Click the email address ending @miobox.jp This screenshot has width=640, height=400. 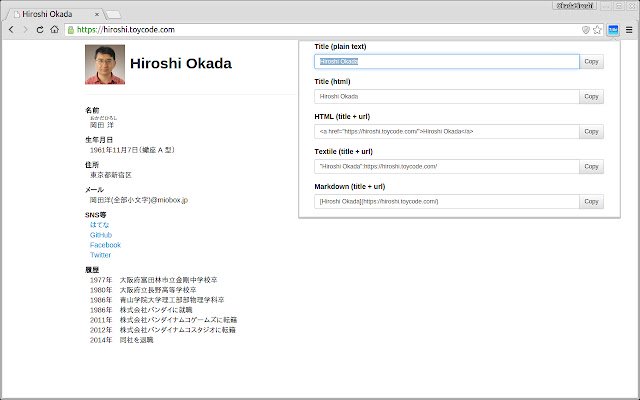click(x=139, y=200)
